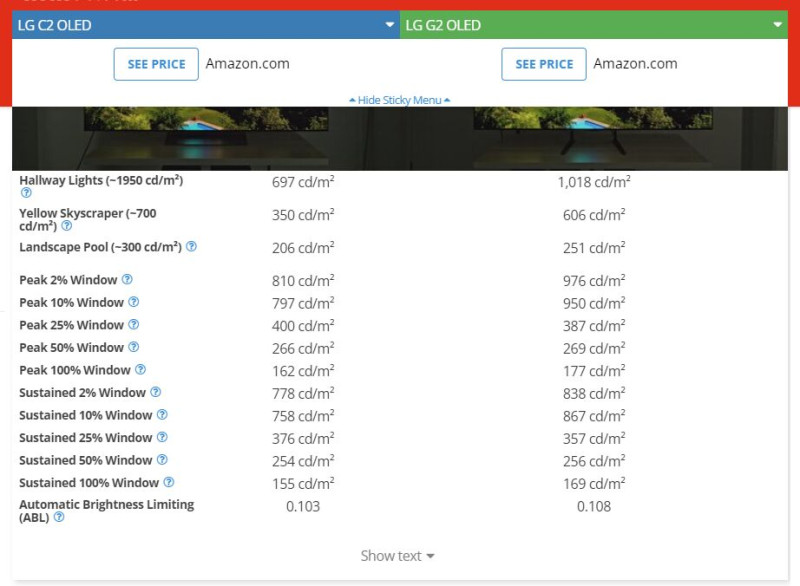Select the C2 value 697 cd/m²
The image size is (800, 586).
tap(303, 182)
